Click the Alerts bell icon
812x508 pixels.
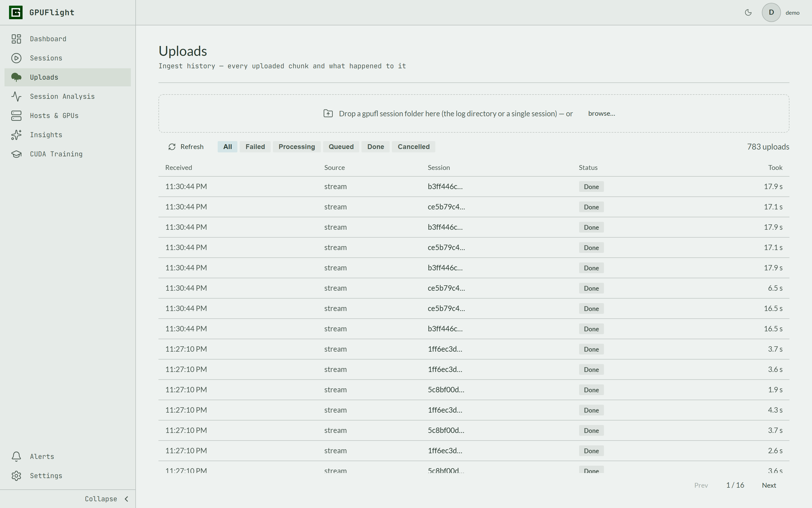click(x=16, y=456)
